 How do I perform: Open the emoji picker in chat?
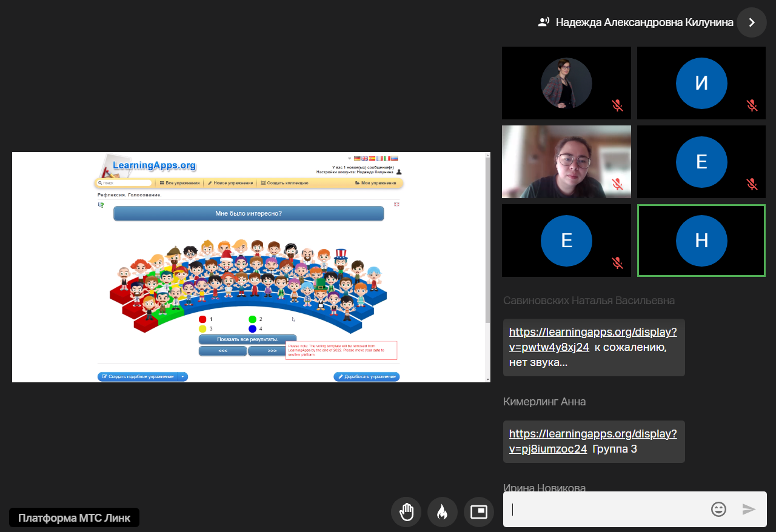point(718,509)
